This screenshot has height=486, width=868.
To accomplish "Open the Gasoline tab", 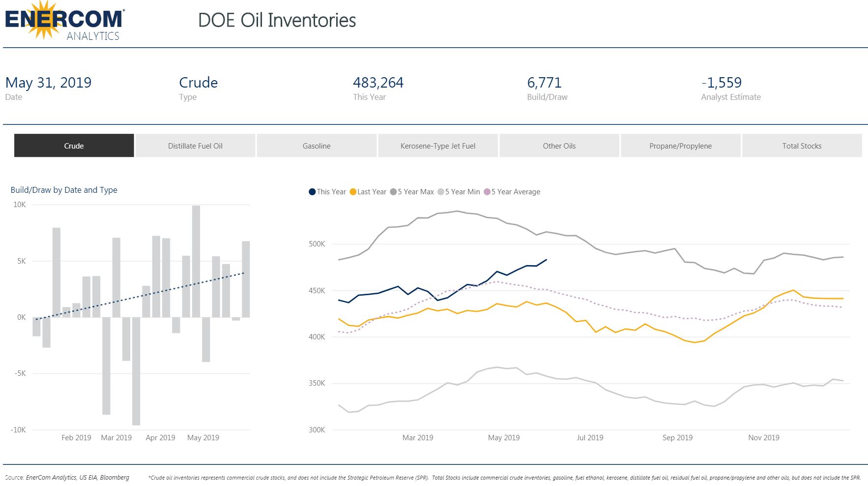I will coord(317,146).
